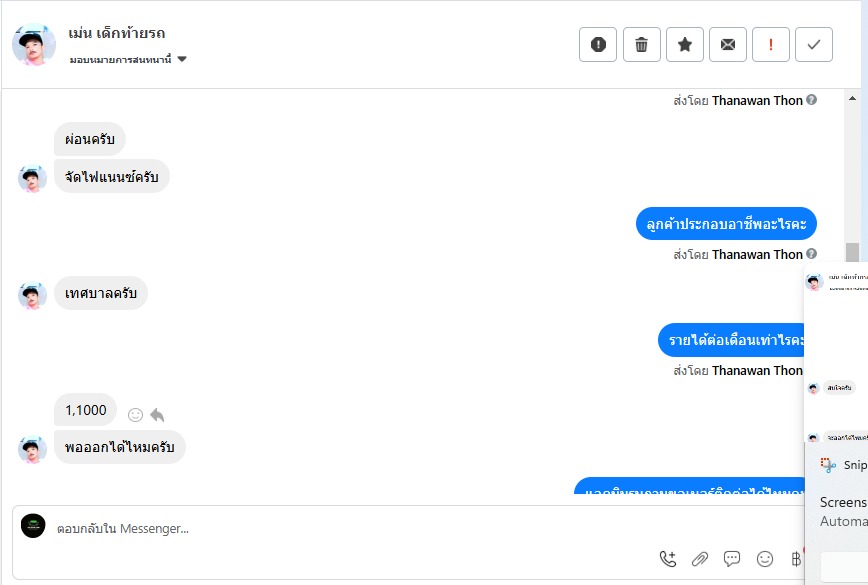868x585 pixels.
Task: Star this conversation as follow-up
Action: (685, 44)
